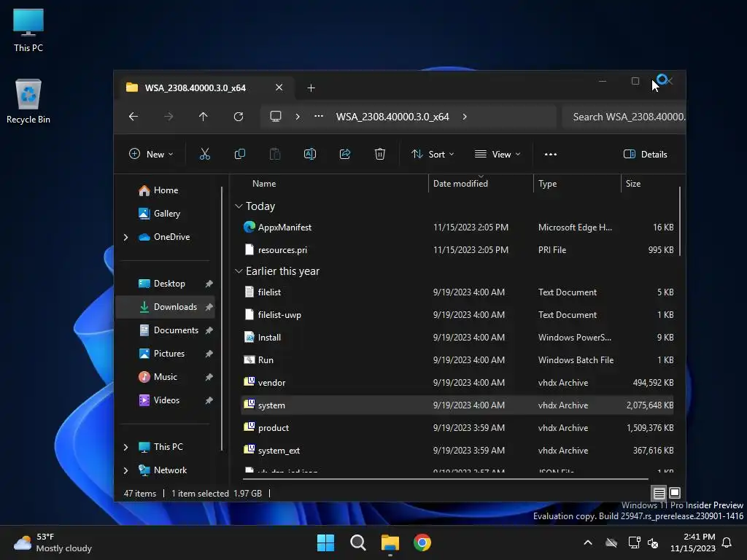
Task: Click the horizontal scrollbar under file list
Action: click(446, 478)
